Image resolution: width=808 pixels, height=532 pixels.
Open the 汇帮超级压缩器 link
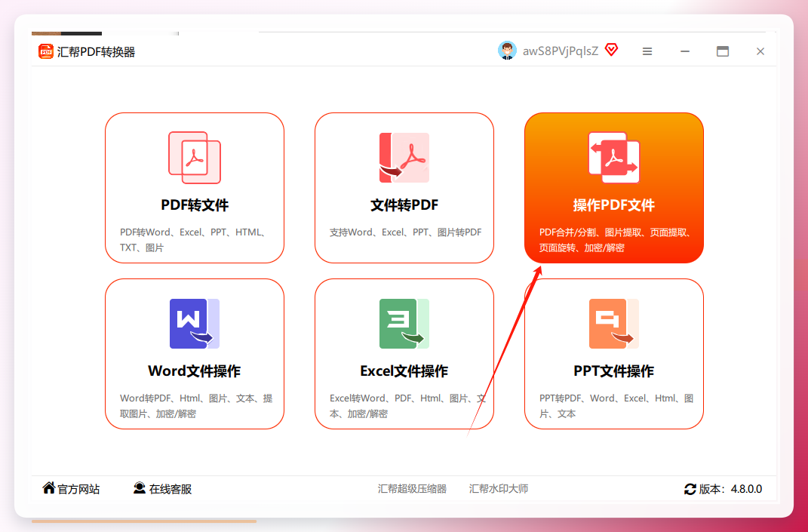coord(412,489)
